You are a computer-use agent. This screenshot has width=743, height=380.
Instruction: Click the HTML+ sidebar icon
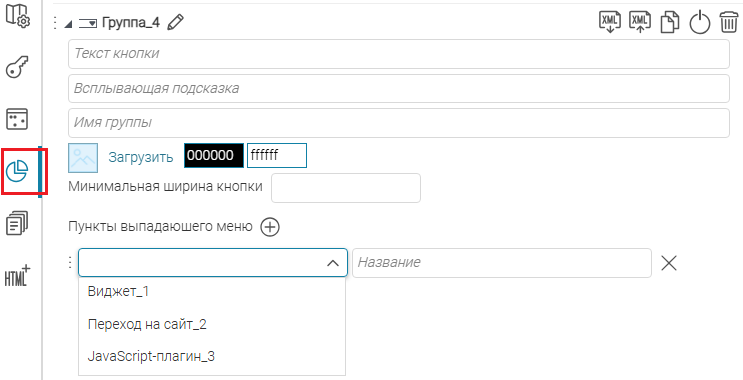point(18,276)
